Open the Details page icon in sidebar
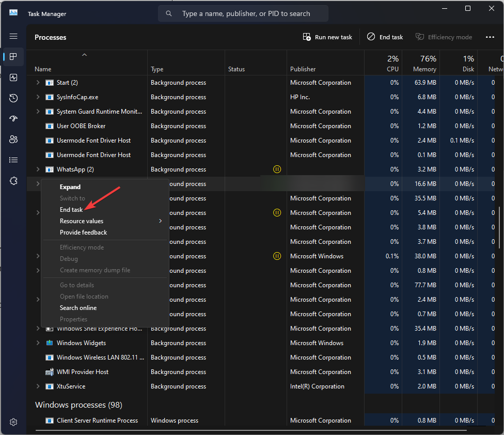The height and width of the screenshot is (435, 504). click(x=13, y=160)
